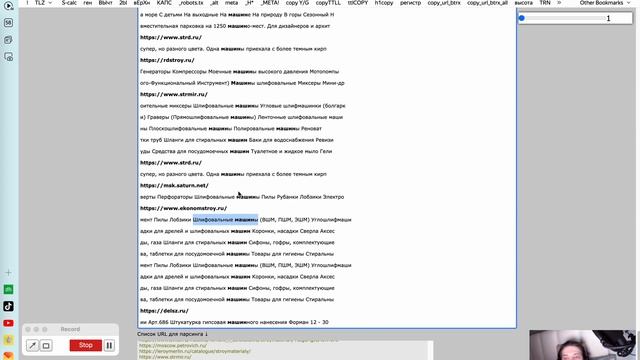Run the _robots.tx bookmarklet
The height and width of the screenshot is (360, 640).
pyautogui.click(x=191, y=2)
